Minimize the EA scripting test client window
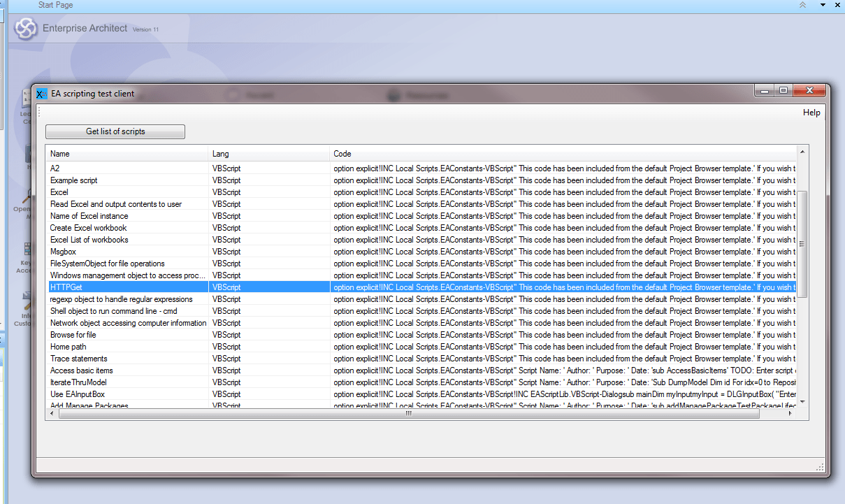 [765, 90]
